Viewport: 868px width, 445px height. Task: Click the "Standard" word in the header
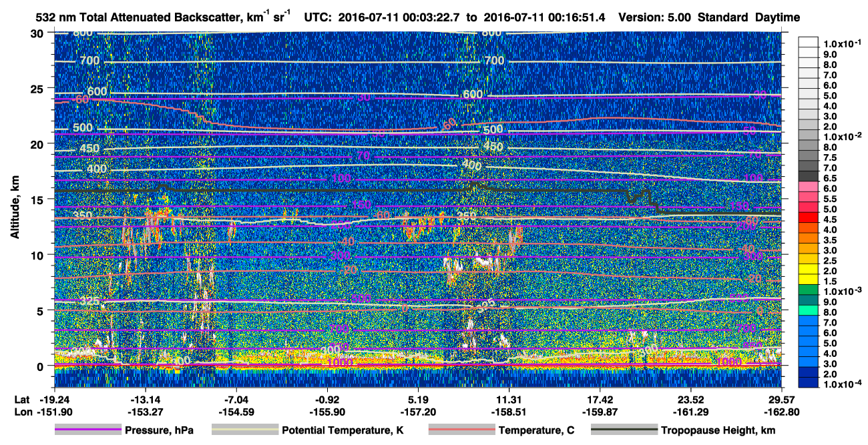[x=723, y=18]
